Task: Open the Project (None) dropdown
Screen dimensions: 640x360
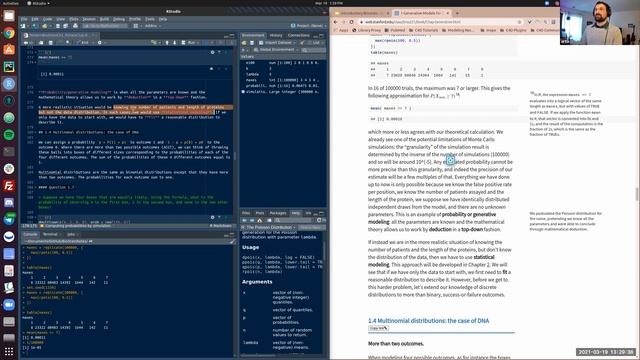Action: coord(309,26)
